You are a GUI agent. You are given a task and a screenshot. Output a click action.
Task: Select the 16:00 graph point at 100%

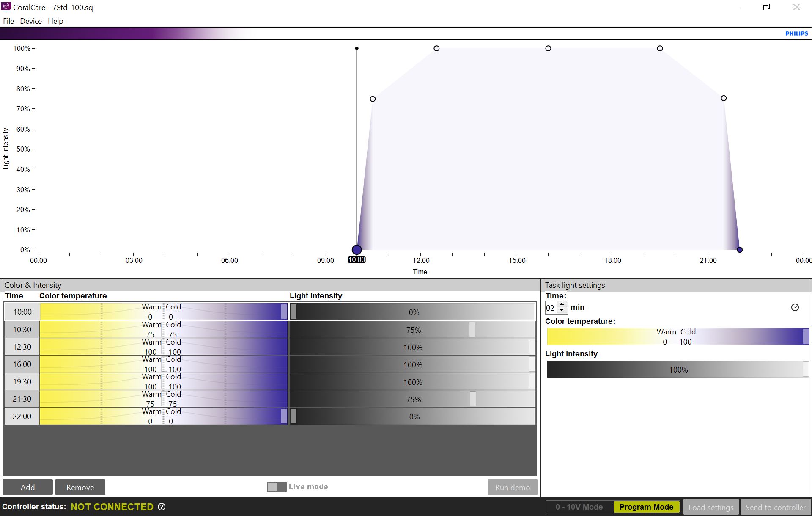pos(548,48)
